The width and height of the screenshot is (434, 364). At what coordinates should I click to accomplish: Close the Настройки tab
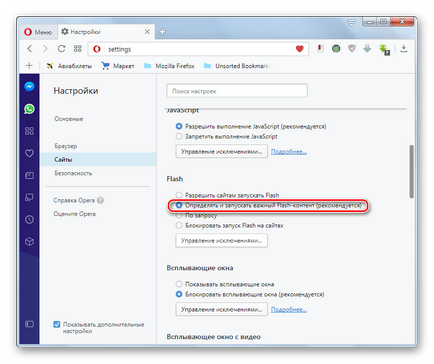click(x=147, y=32)
